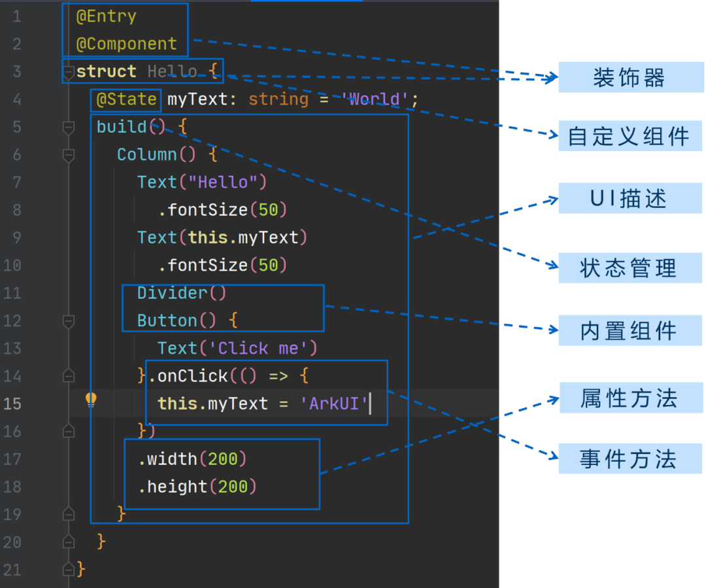Click line number 9 in the gutter
Image resolution: width=706 pixels, height=588 pixels.
(16, 238)
